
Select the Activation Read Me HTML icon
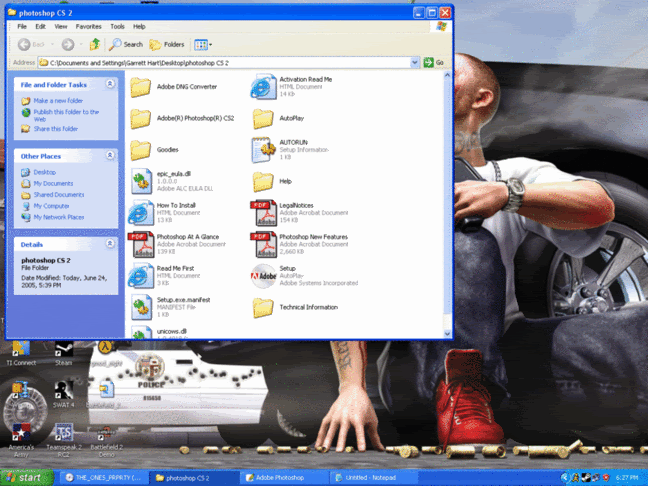(x=263, y=87)
